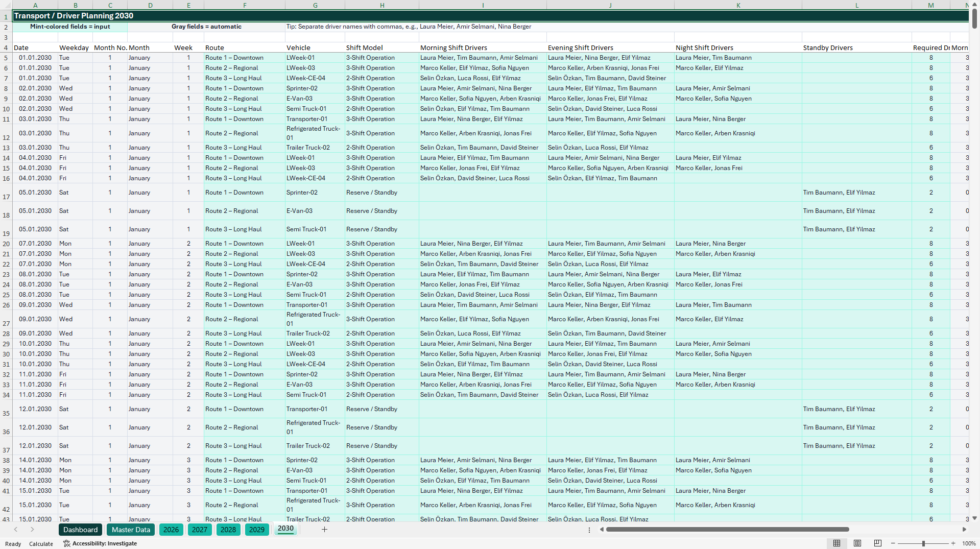The image size is (980, 549).
Task: Select Reserve / Standby cell in row 17
Action: (382, 193)
